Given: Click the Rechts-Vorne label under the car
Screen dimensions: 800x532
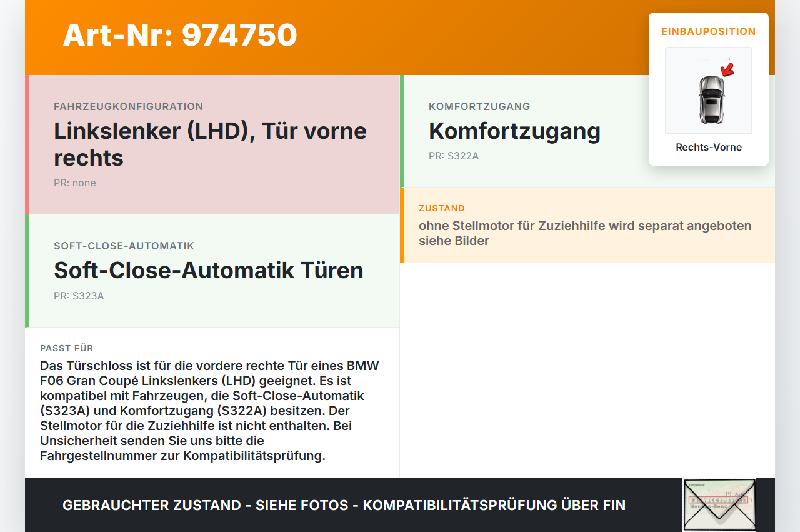Looking at the screenshot, I should (708, 147).
